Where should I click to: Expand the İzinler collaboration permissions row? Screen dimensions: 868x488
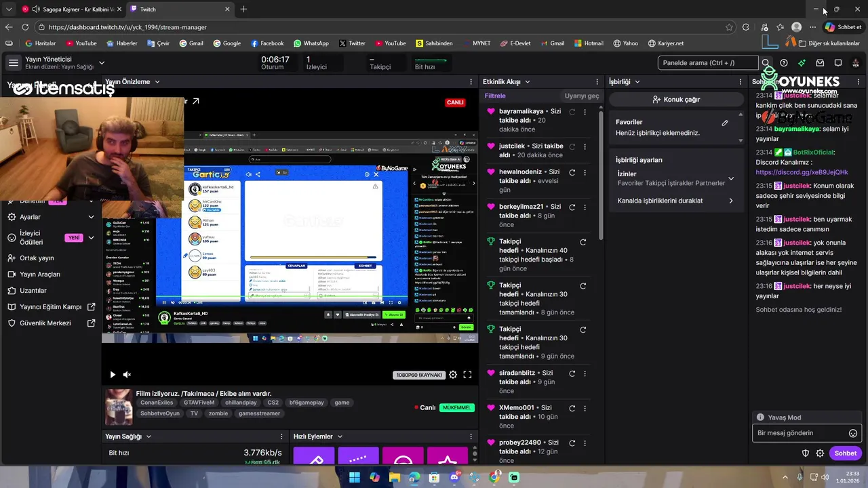(675, 178)
